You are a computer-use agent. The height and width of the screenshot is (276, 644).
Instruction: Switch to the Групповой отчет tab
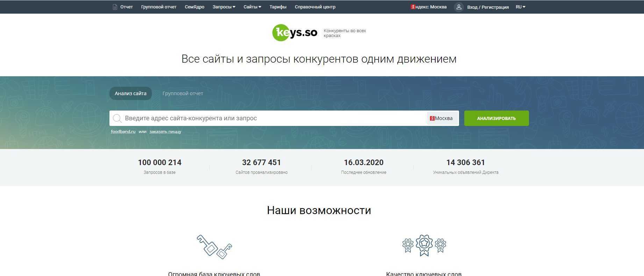pyautogui.click(x=183, y=93)
